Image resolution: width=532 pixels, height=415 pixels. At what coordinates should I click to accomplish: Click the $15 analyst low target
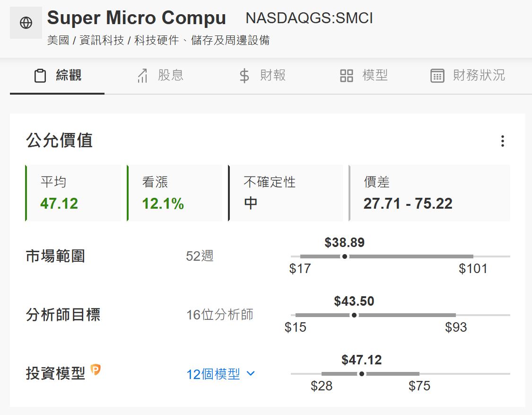tap(295, 327)
